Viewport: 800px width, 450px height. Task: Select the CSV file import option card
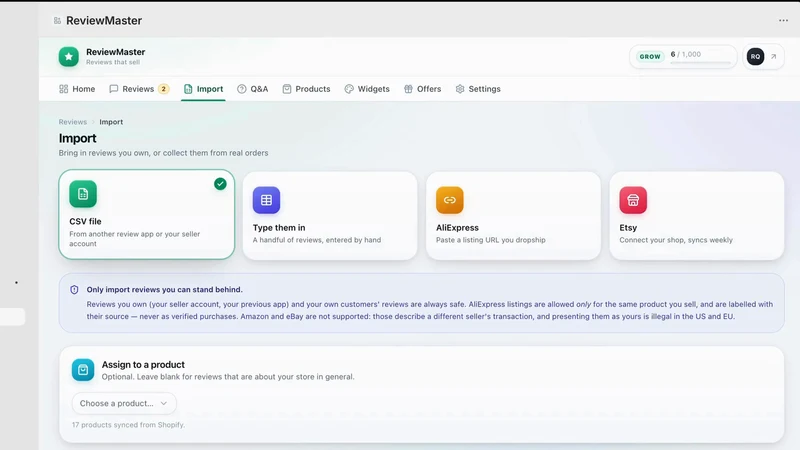point(146,214)
